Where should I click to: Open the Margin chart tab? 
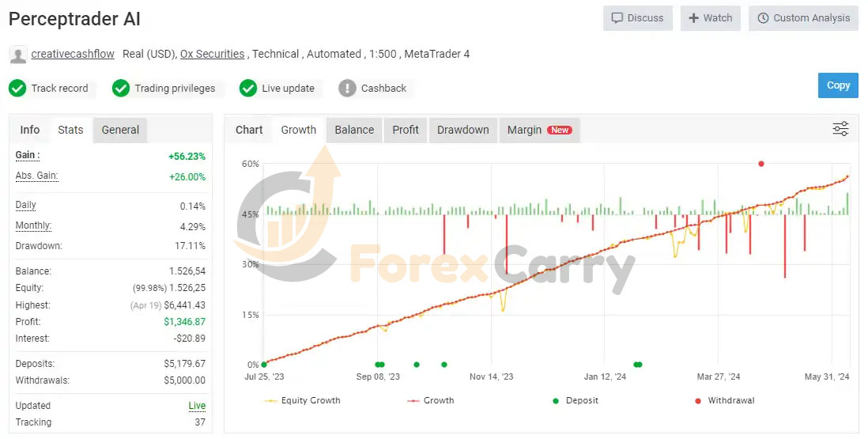[x=540, y=130]
